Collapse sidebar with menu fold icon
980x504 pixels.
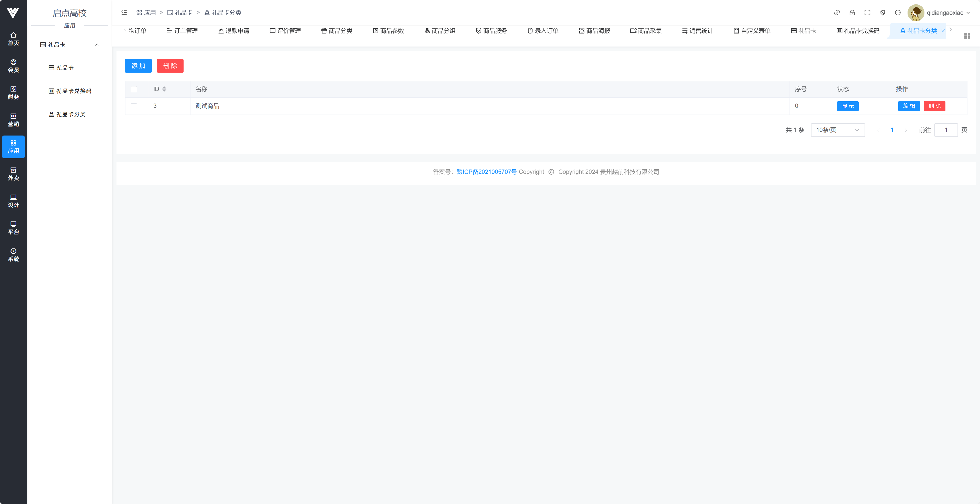(124, 13)
